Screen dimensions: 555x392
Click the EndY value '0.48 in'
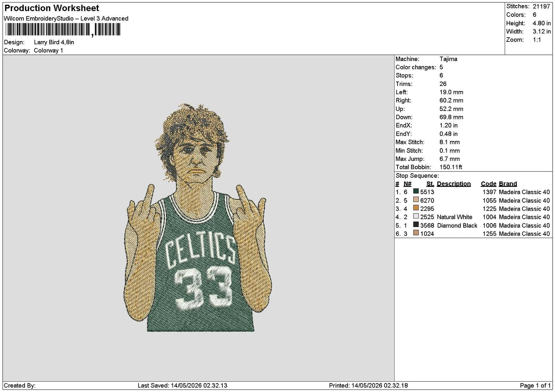click(449, 134)
